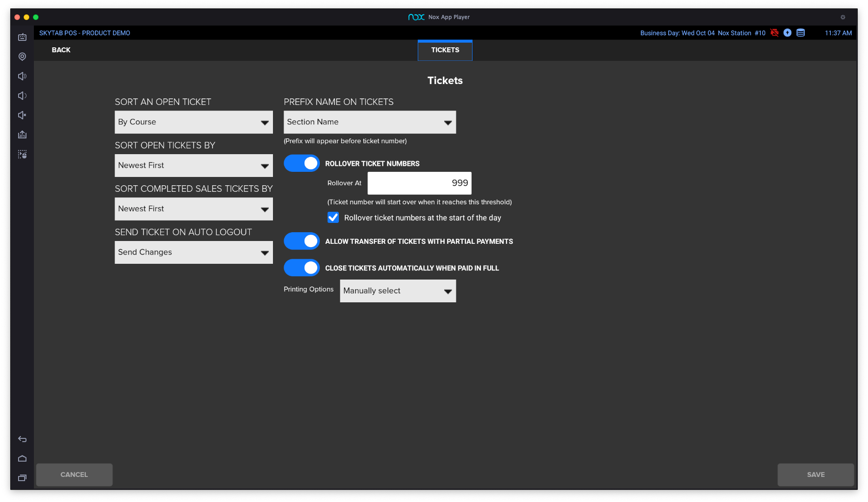Turn off Close Tickets Automatically When Paid
This screenshot has height=502, width=868.
(302, 268)
